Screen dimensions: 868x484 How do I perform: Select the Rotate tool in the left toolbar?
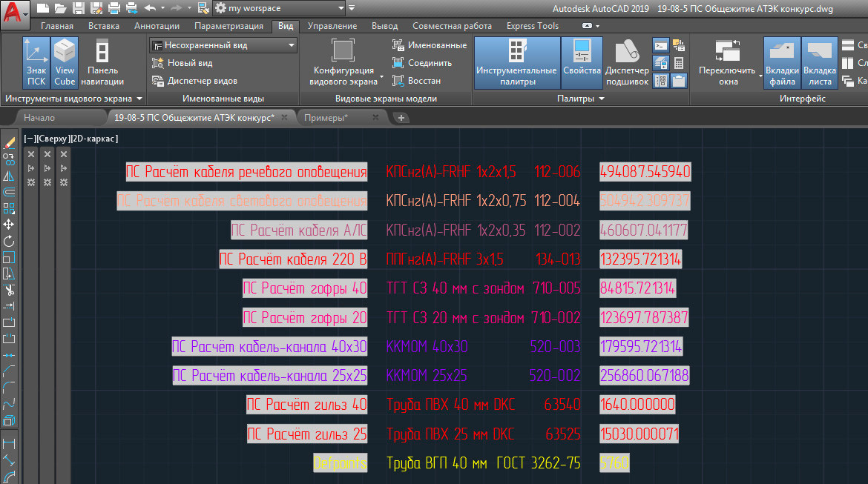(x=9, y=241)
